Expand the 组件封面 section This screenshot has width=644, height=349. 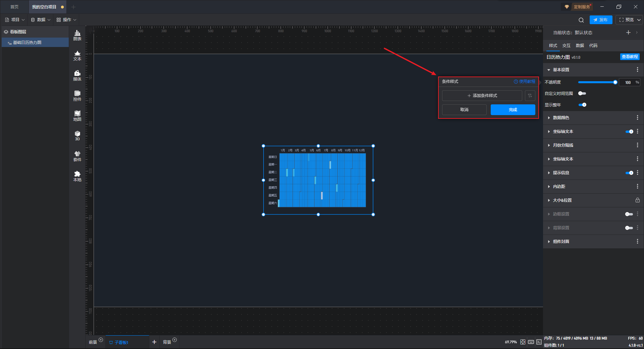point(549,242)
